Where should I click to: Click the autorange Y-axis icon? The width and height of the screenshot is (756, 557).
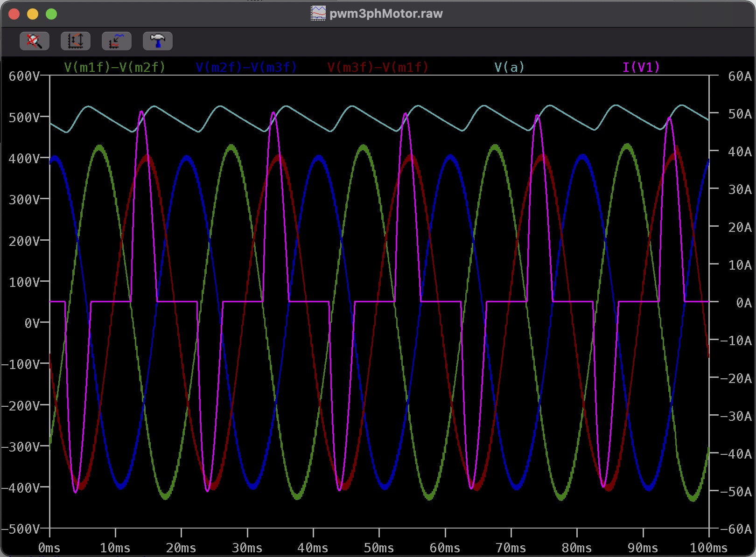click(75, 41)
